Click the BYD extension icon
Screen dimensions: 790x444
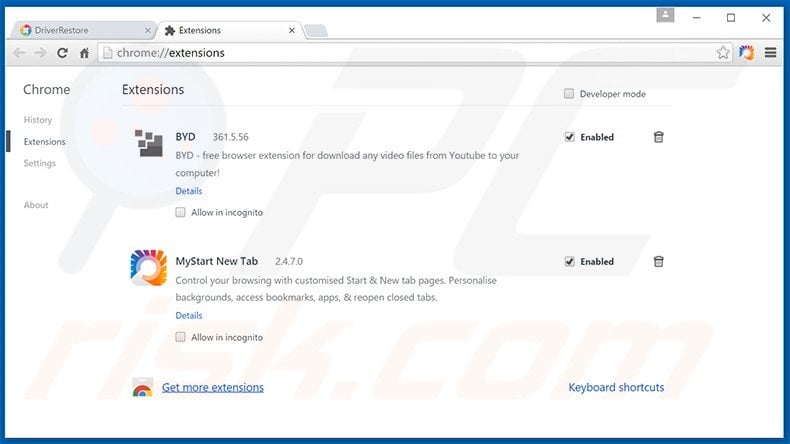(x=149, y=143)
